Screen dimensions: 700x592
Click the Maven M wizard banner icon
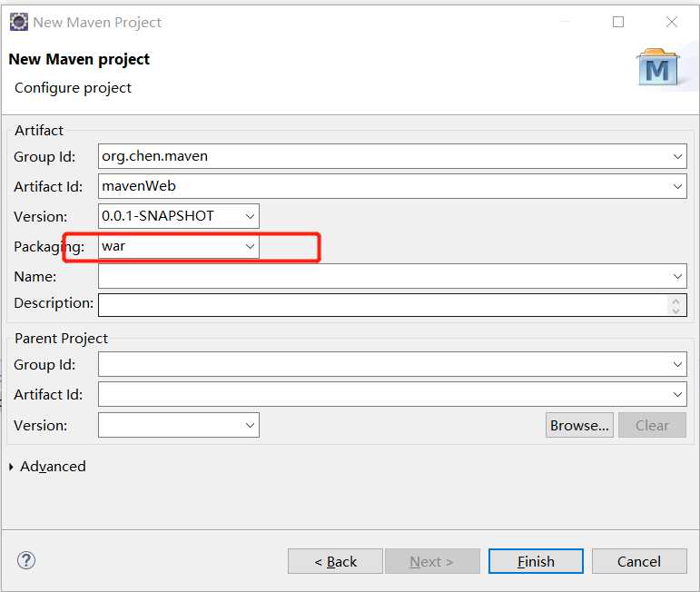658,68
